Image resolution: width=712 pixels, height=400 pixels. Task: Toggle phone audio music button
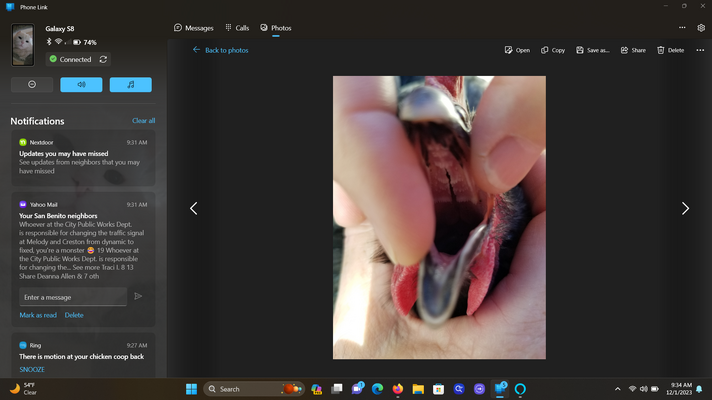pos(131,84)
